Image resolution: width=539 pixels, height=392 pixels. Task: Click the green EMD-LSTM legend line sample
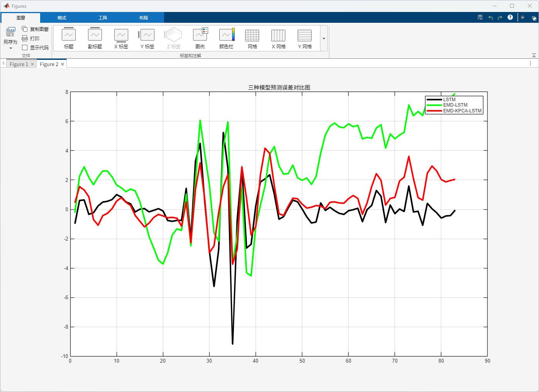(x=434, y=105)
